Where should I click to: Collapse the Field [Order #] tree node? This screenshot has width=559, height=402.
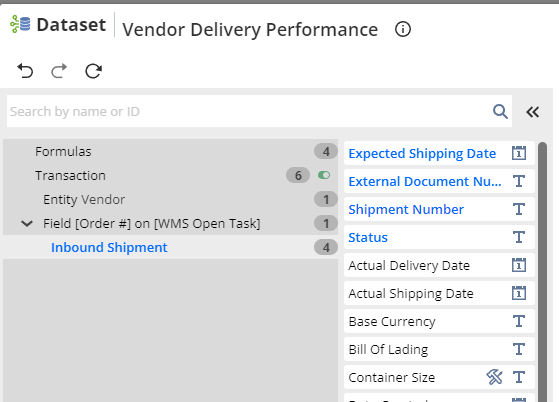pyautogui.click(x=27, y=223)
